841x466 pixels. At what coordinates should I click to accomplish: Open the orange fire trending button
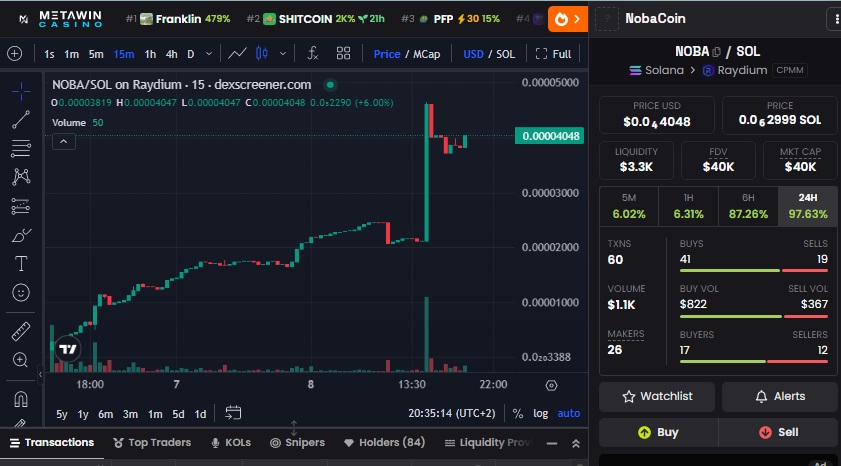click(567, 19)
